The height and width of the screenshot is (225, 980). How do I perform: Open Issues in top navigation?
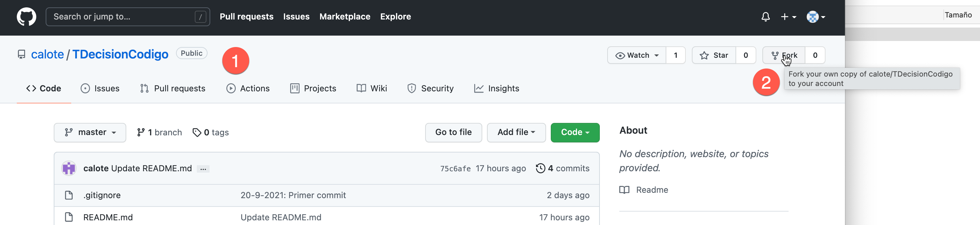296,17
